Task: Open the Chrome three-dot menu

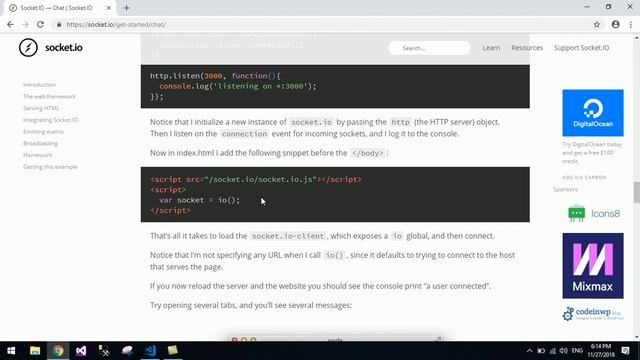Action: pyautogui.click(x=631, y=24)
